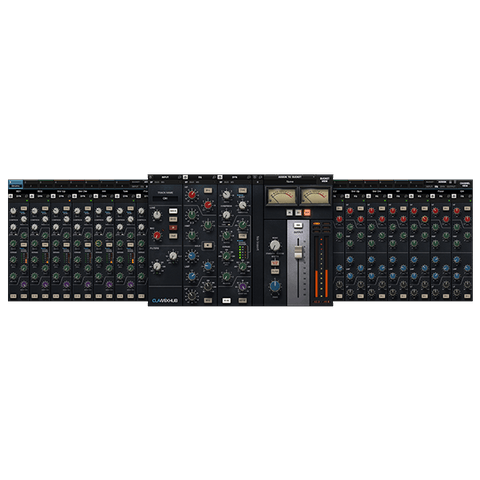Click the track name field in the Input section

click(x=165, y=198)
